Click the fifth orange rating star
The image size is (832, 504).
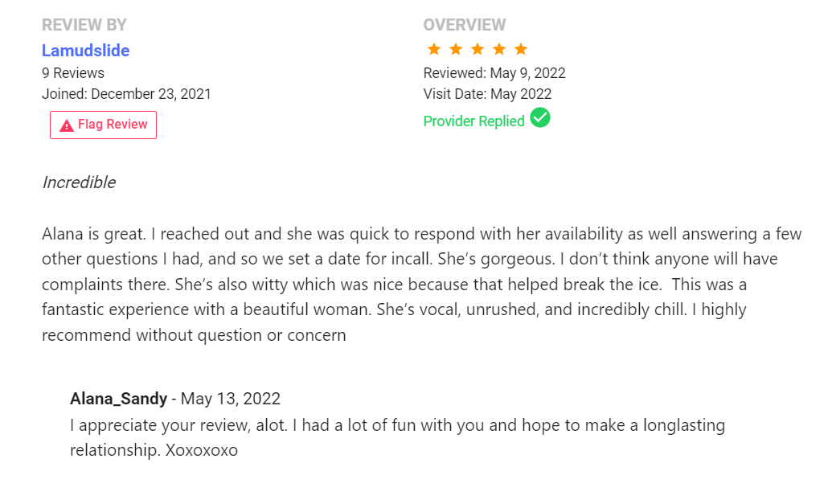click(521, 49)
